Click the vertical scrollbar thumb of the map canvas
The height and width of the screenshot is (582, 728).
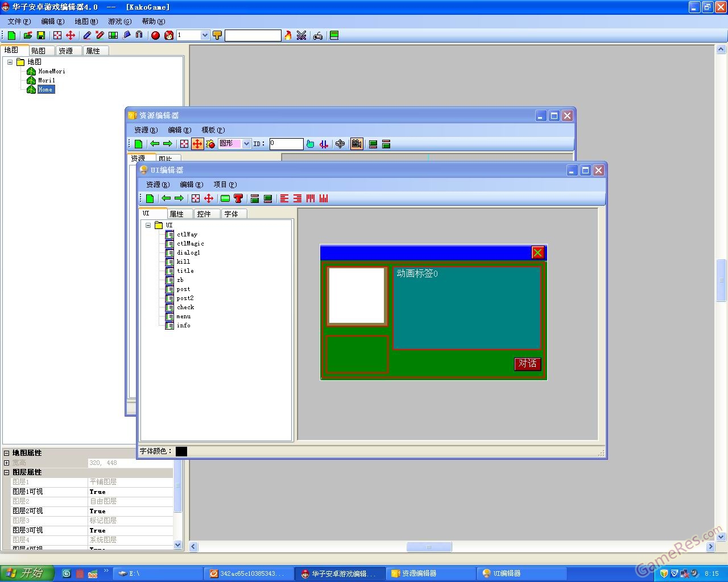(721, 281)
